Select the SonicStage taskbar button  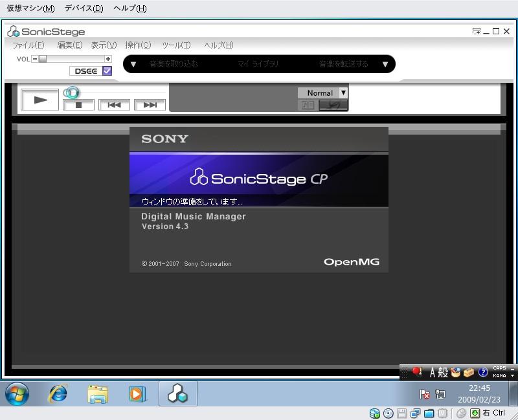tap(177, 393)
